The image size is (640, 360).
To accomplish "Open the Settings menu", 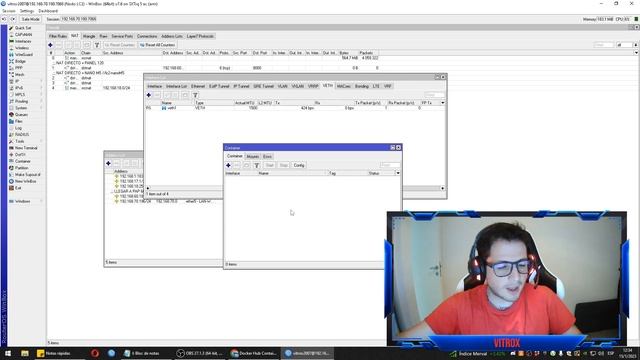I will [27, 11].
